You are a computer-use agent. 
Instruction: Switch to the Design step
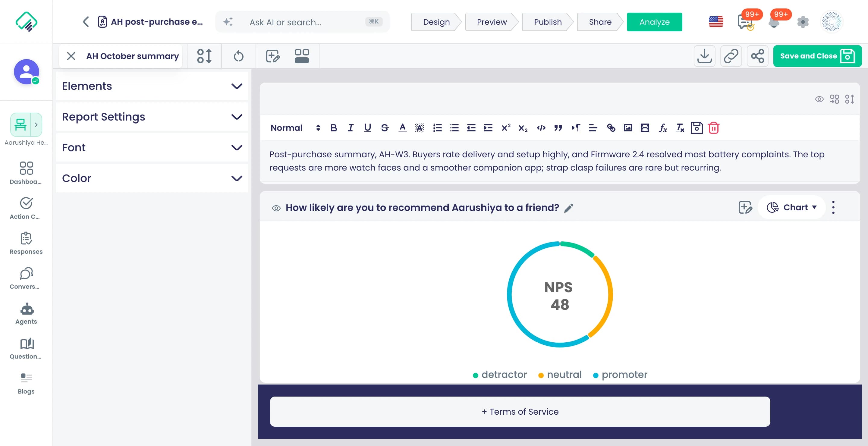click(436, 22)
